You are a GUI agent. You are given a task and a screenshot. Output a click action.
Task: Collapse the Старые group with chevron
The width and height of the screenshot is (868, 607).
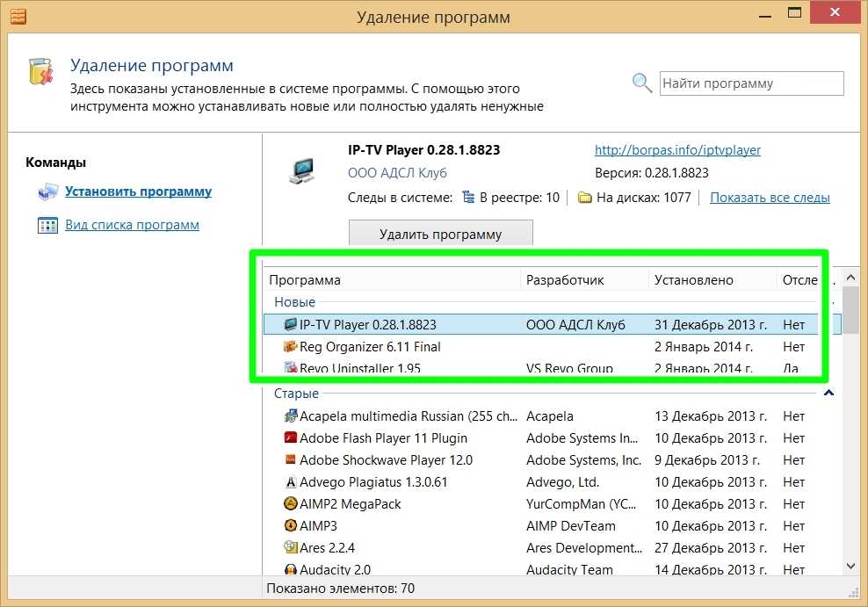click(828, 394)
